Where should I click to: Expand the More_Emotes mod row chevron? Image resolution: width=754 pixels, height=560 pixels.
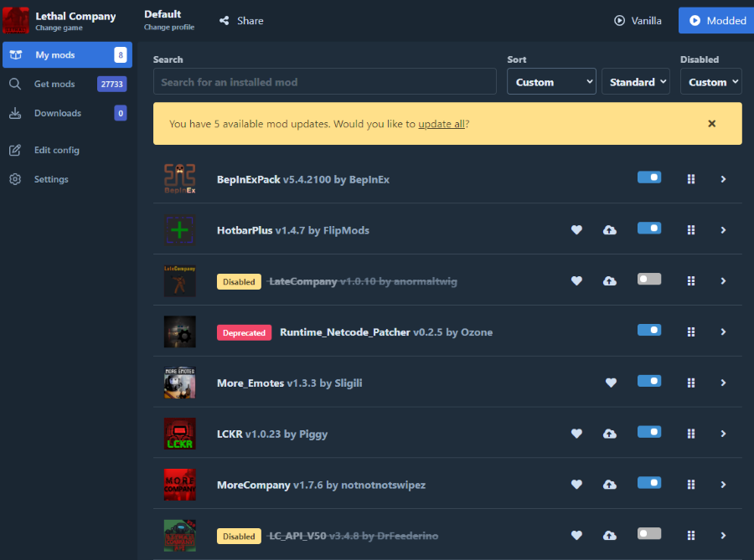[x=723, y=383]
